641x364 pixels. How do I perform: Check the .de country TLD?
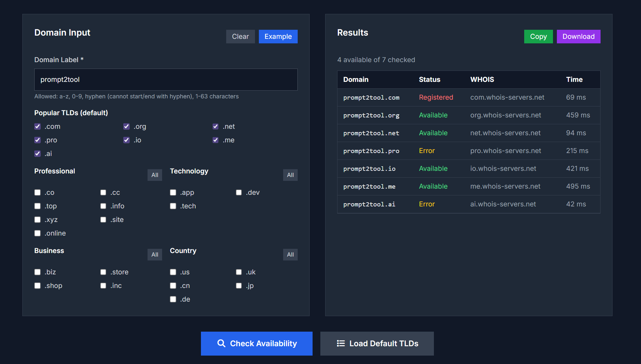(x=173, y=299)
